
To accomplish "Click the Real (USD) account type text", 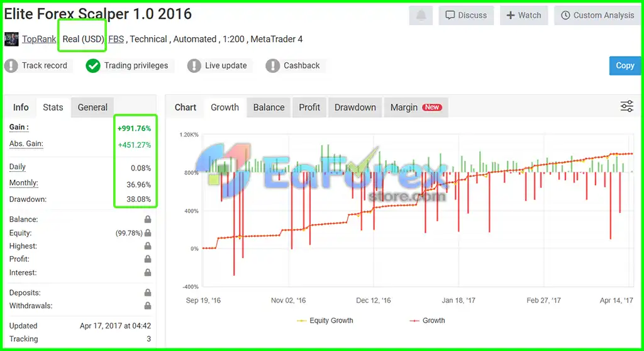I will [x=83, y=39].
